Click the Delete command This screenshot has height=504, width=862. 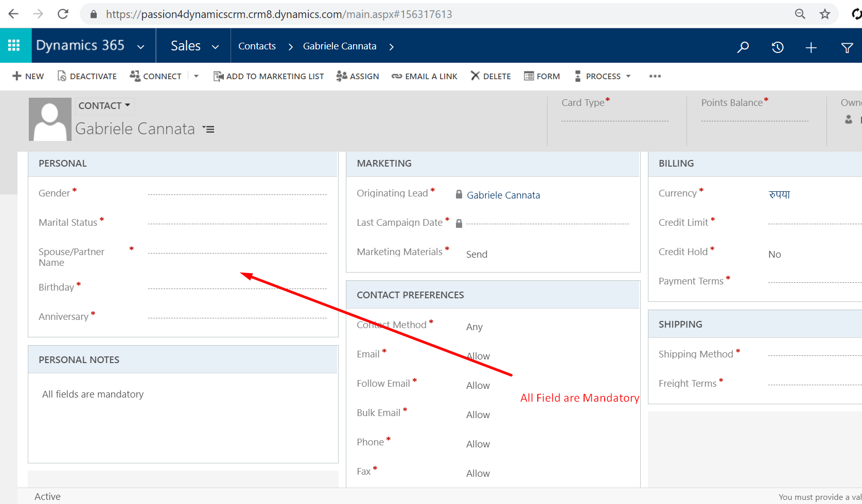click(x=490, y=76)
